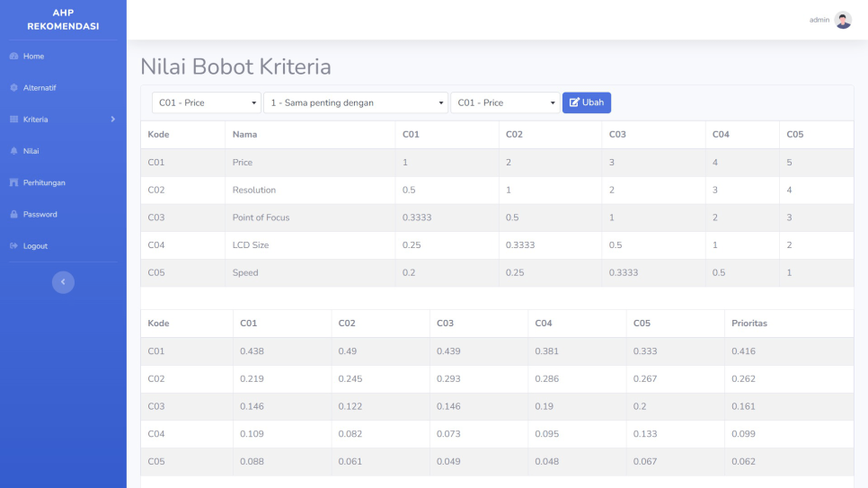Click the value 5 in Price row
Screen dimensions: 868x488
(x=790, y=163)
